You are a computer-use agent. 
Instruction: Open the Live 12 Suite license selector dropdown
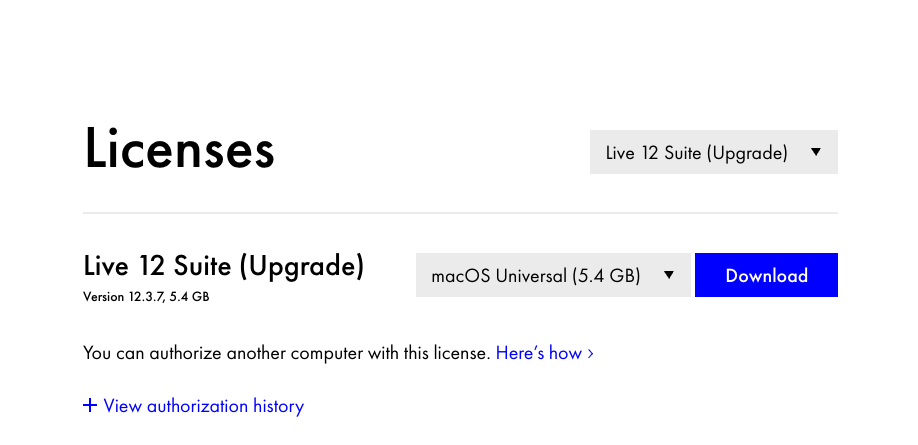[713, 152]
